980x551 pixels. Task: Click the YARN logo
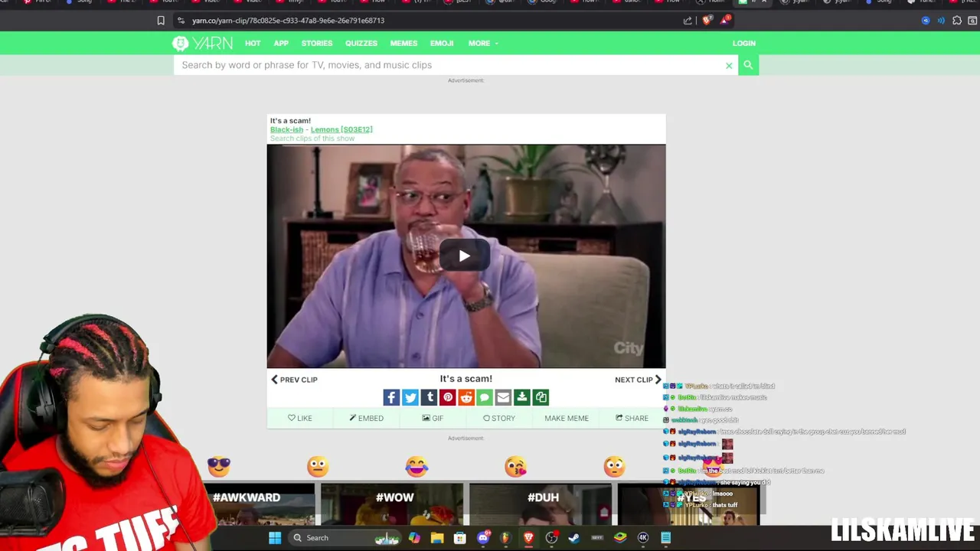202,43
